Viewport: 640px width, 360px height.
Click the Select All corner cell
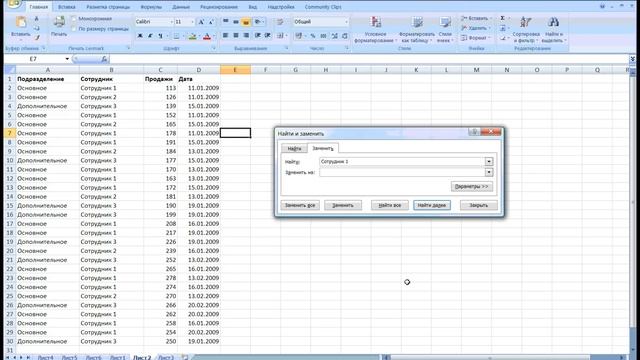(x=9, y=70)
